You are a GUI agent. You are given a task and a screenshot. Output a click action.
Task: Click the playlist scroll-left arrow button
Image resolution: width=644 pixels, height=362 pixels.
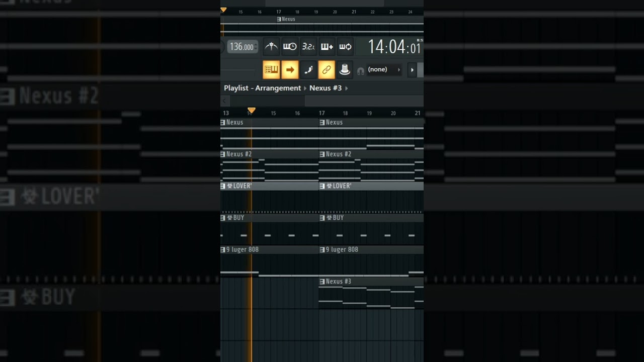[x=225, y=101]
